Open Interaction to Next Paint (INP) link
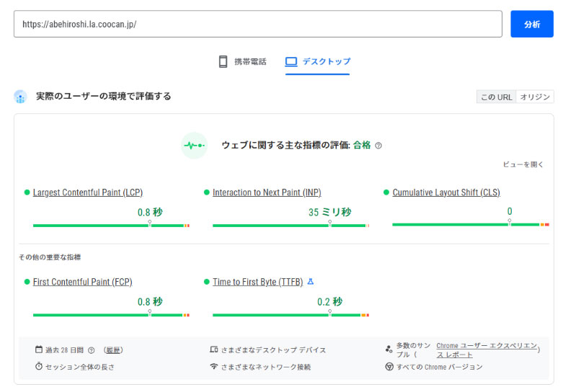Viewport: 563px width, 392px height. 267,192
